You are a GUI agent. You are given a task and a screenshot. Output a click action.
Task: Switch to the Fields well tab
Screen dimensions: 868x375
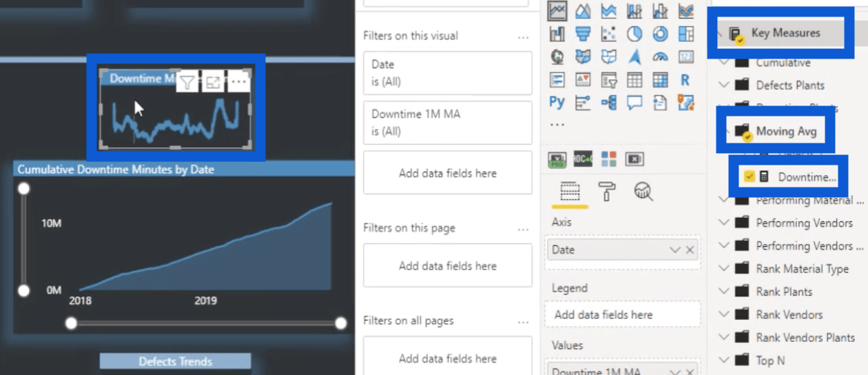pos(570,192)
